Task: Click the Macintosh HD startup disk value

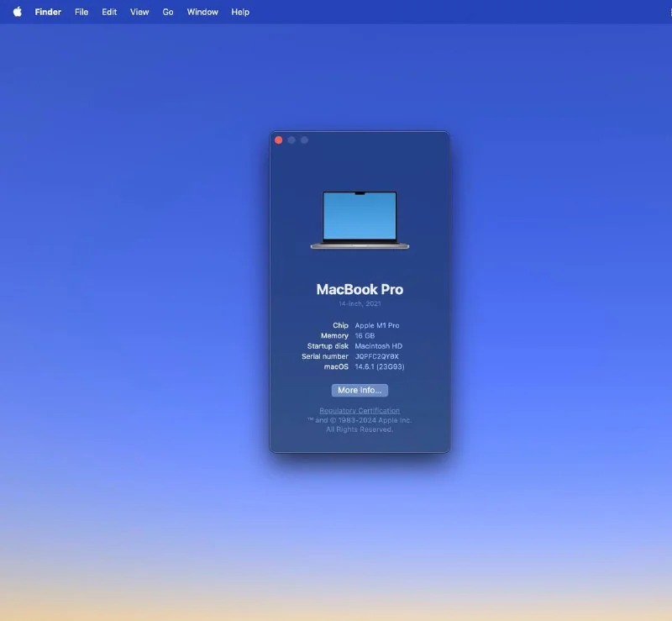Action: pos(379,346)
